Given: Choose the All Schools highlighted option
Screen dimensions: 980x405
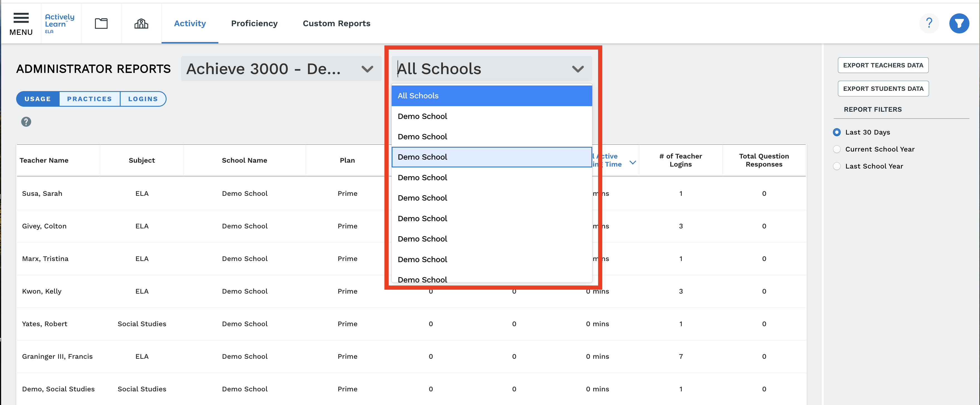Looking at the screenshot, I should pos(491,96).
